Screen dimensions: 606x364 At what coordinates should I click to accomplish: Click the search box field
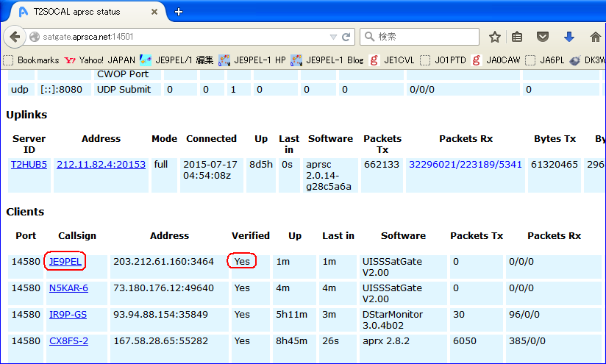click(420, 37)
